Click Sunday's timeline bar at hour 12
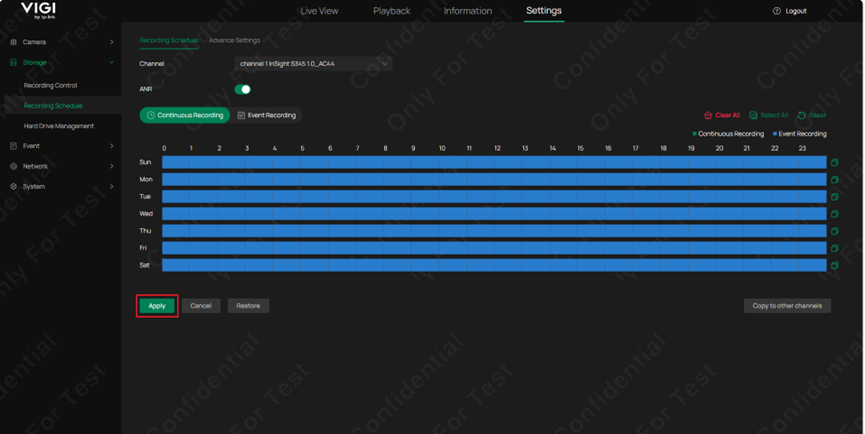The height and width of the screenshot is (434, 865). point(508,162)
